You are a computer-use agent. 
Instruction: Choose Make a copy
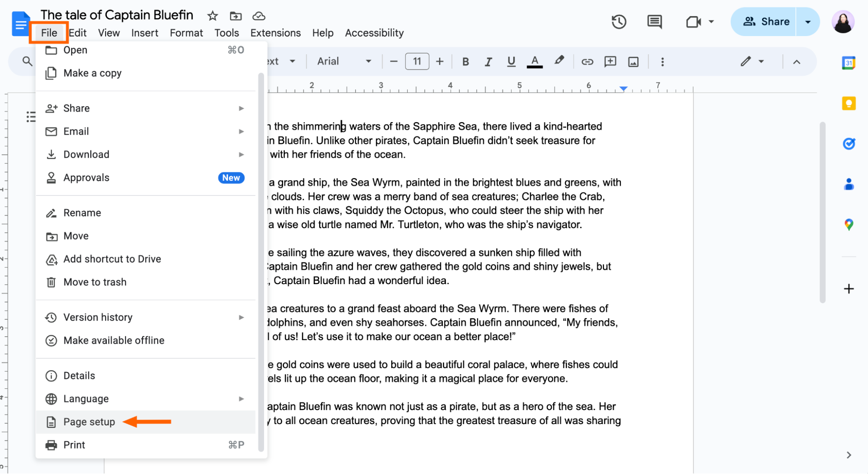[x=92, y=73]
